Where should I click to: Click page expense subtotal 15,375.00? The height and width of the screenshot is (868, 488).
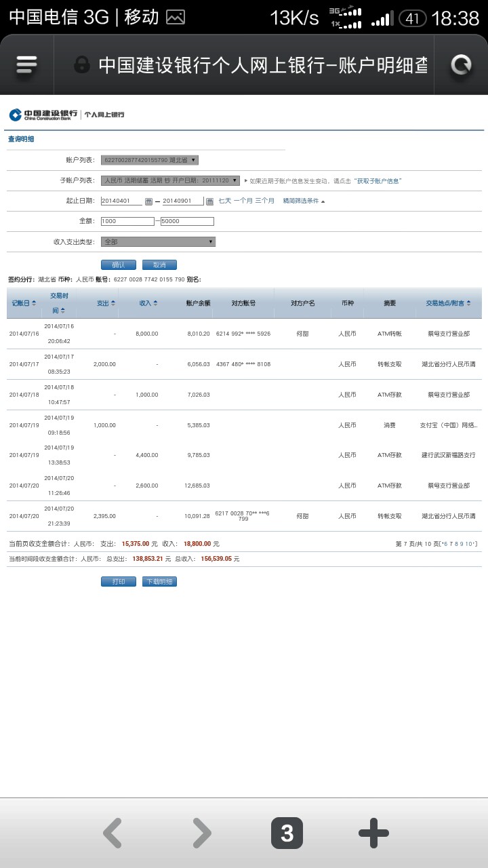click(x=136, y=544)
